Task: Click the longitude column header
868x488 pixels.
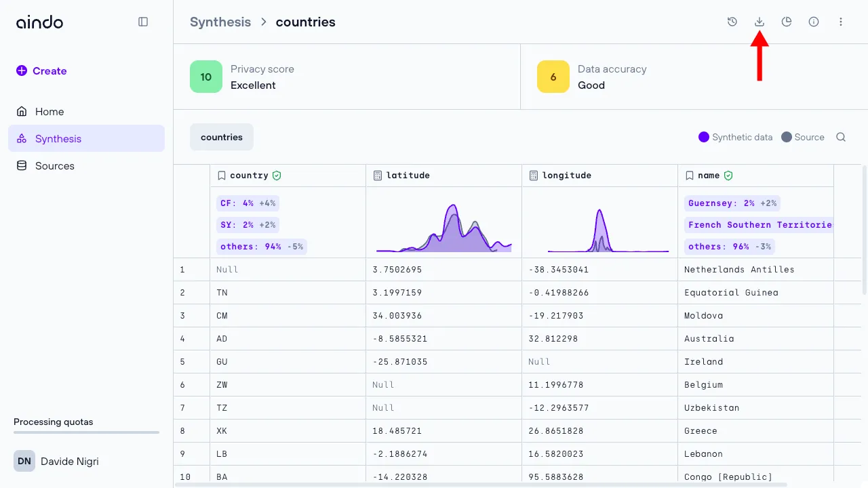Action: tap(599, 176)
